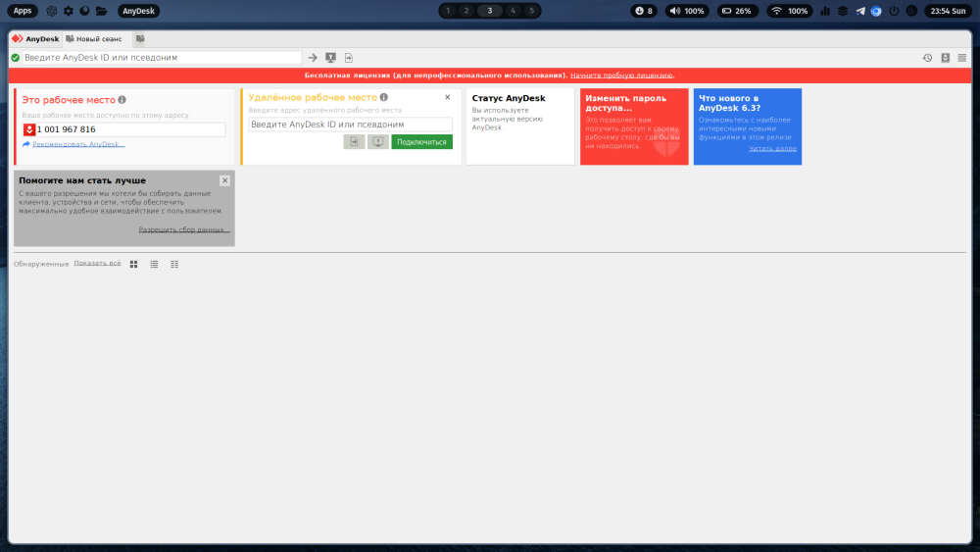Open the Изменить пароль доступа red card
The image size is (980, 552).
point(634,126)
